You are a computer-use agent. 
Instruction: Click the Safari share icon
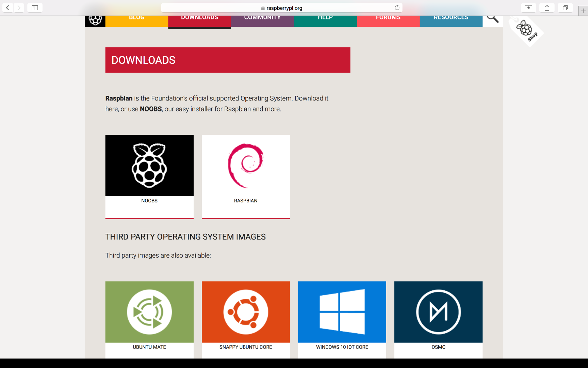click(547, 7)
